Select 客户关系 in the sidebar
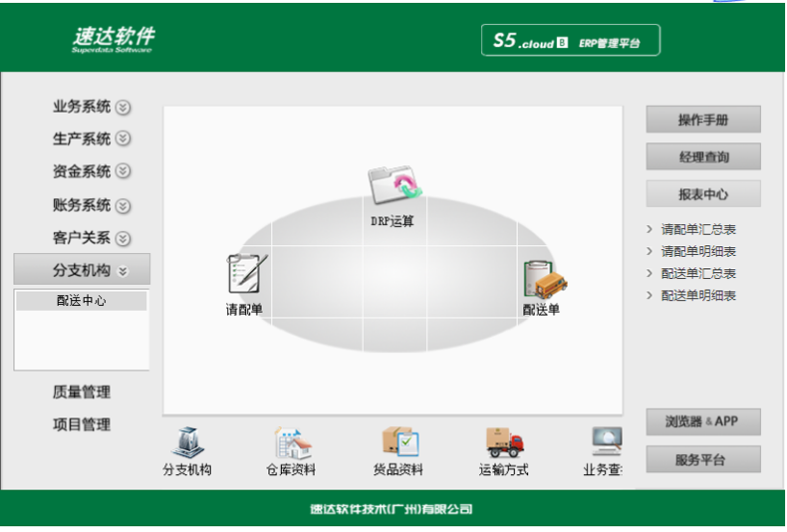787x532 pixels. pyautogui.click(x=82, y=238)
